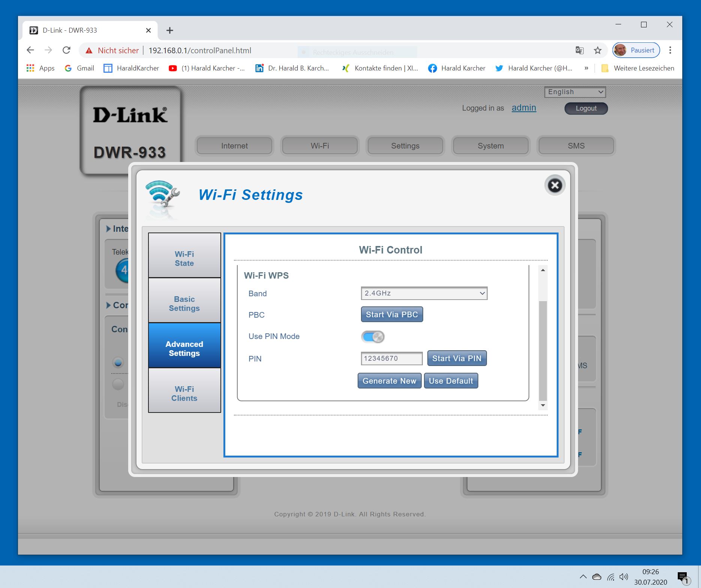
Task: Click the Wi-Fi Control scrollbar thumb
Action: [x=543, y=351]
